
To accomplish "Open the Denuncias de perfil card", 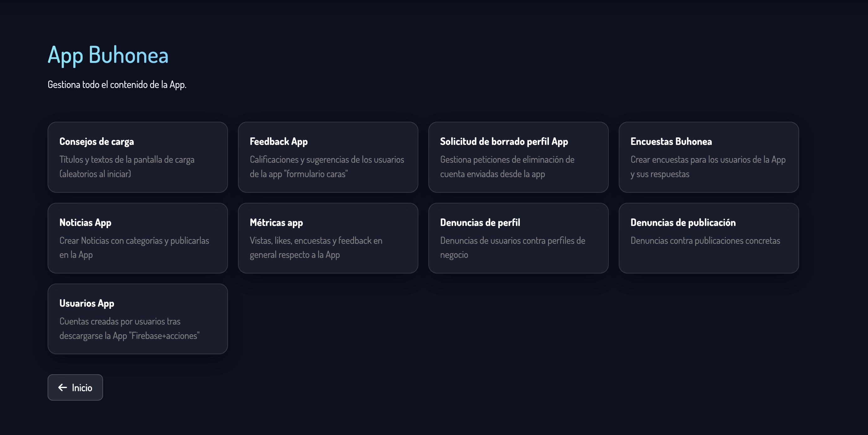I will point(518,238).
